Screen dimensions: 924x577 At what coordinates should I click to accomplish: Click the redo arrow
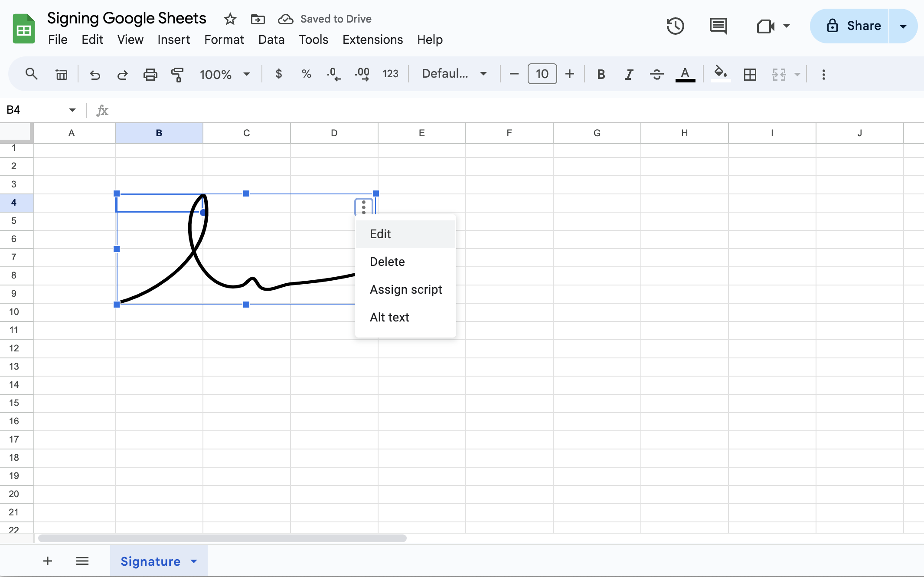(123, 74)
